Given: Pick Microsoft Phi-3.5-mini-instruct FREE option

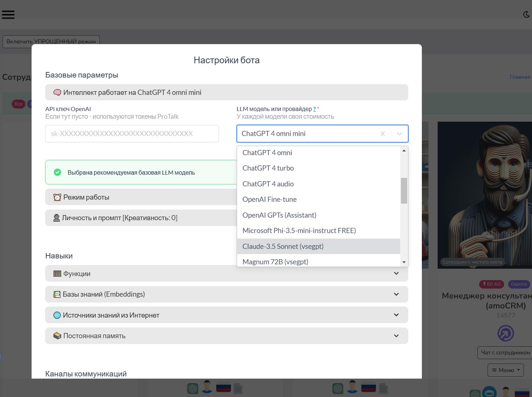Looking at the screenshot, I should 299,230.
